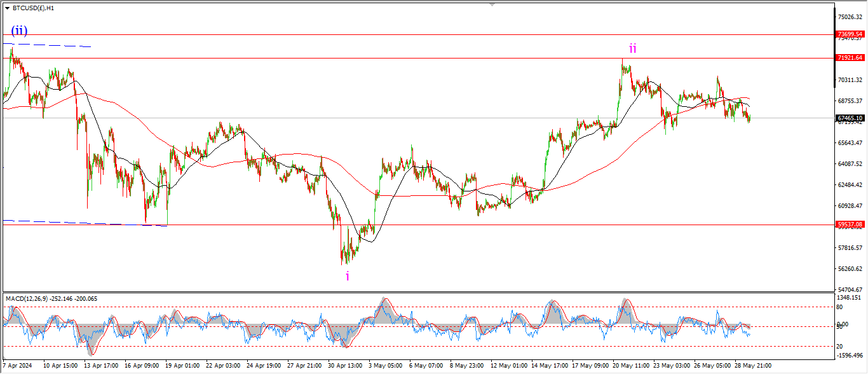Click the 7 Apr 2024 date label

coord(18,366)
